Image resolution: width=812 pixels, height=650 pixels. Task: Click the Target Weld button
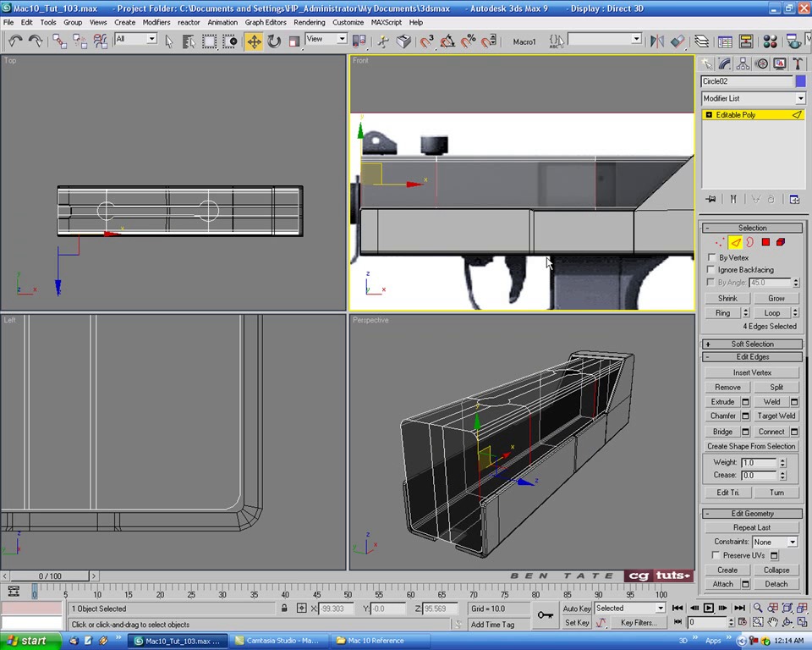(x=776, y=416)
